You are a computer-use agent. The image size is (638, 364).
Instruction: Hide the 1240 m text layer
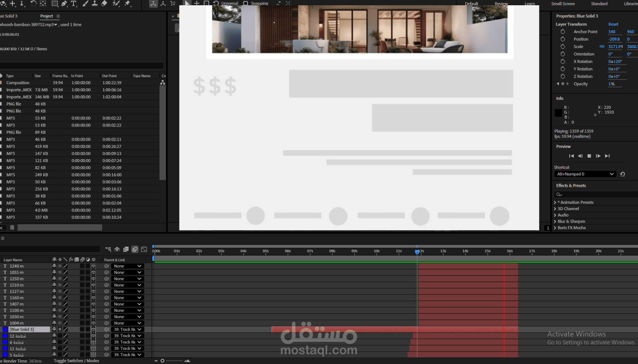(x=1, y=266)
